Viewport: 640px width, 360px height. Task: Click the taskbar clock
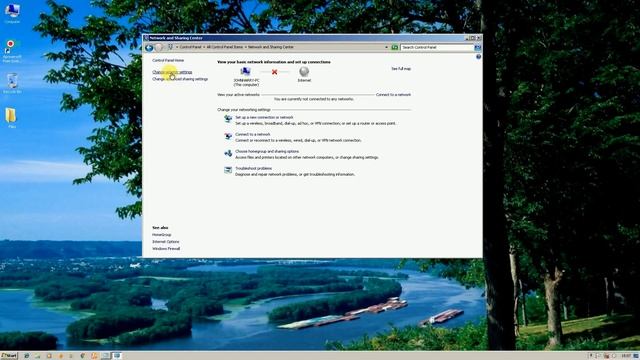tap(627, 356)
